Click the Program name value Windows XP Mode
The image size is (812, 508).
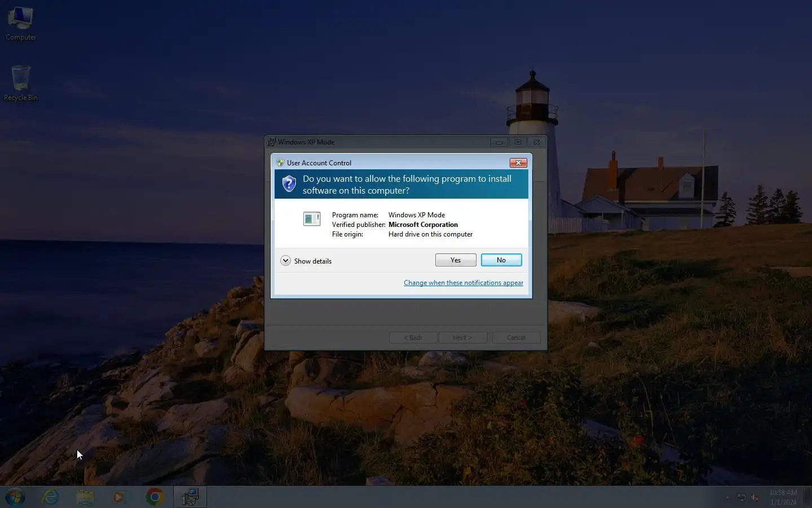pos(417,215)
